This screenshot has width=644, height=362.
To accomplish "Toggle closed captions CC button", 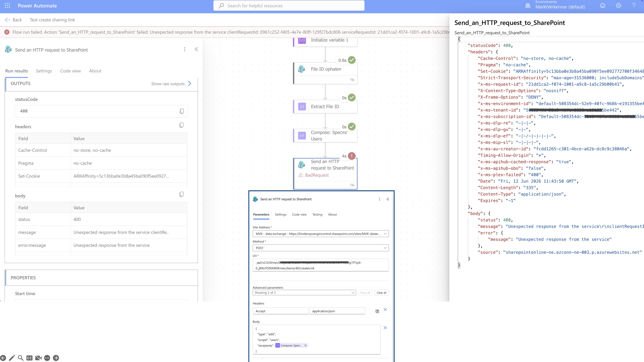I will [x=29, y=358].
